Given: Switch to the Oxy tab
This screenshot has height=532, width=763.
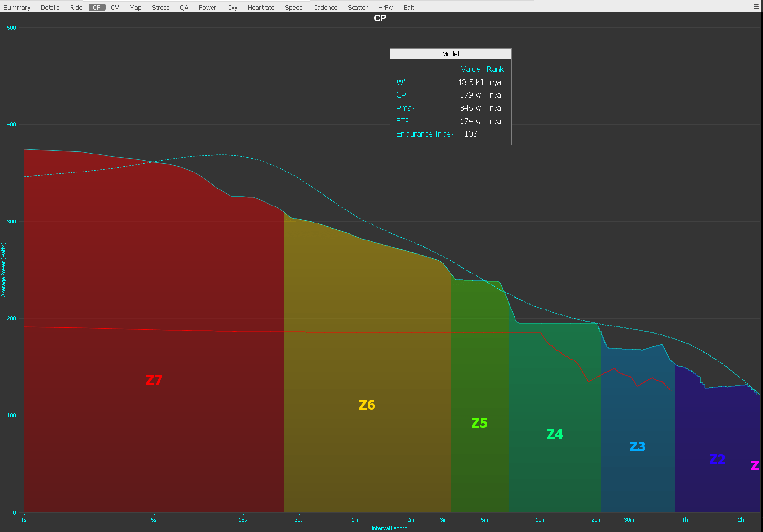Looking at the screenshot, I should [232, 7].
